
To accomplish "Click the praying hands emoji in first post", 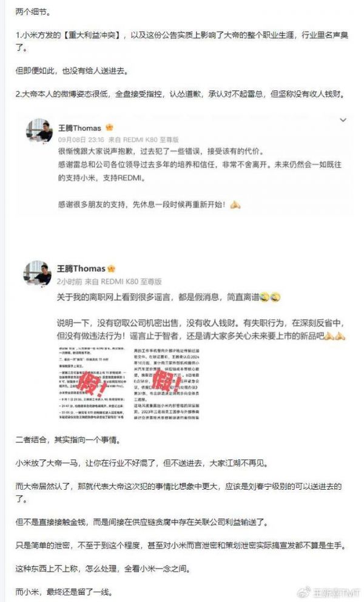I will (235, 205).
